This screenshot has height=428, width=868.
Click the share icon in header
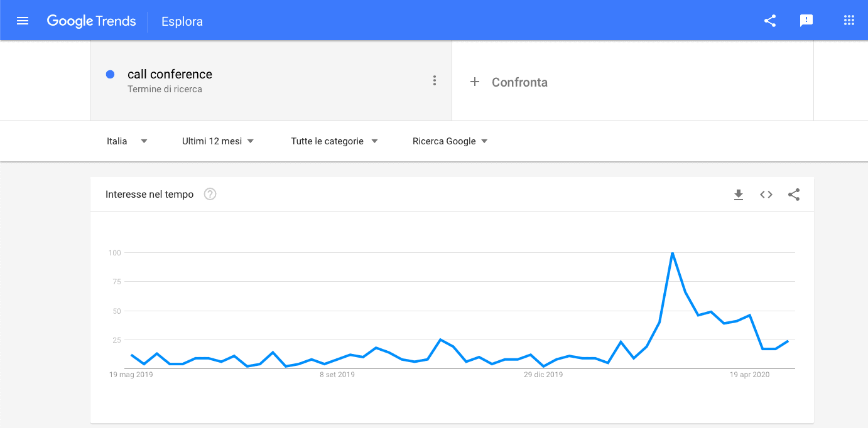(x=770, y=21)
